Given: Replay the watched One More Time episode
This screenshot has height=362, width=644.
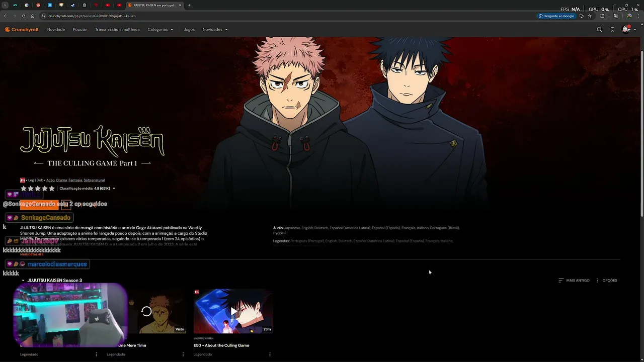Looking at the screenshot, I should (146, 311).
